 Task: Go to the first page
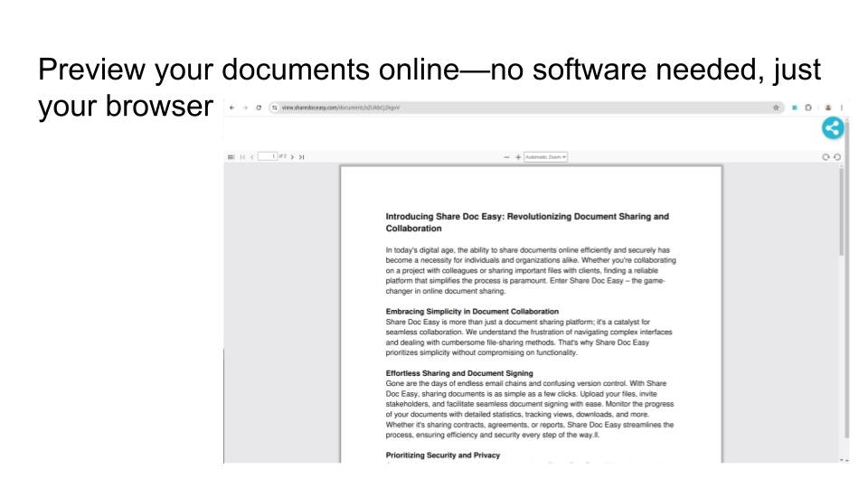242,157
